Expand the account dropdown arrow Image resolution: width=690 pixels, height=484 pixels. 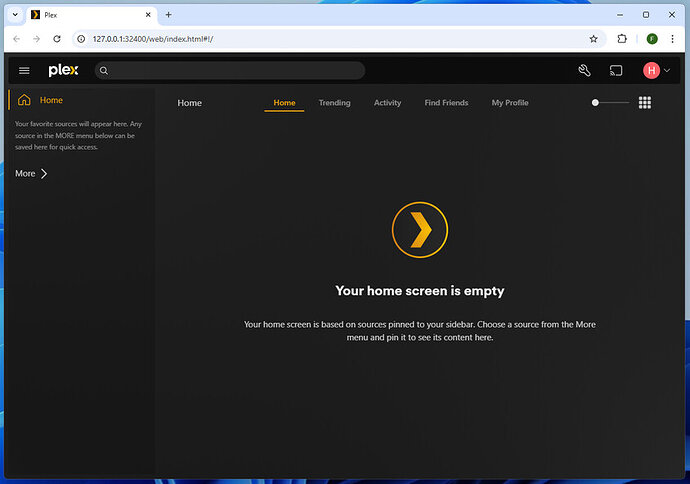tap(667, 70)
